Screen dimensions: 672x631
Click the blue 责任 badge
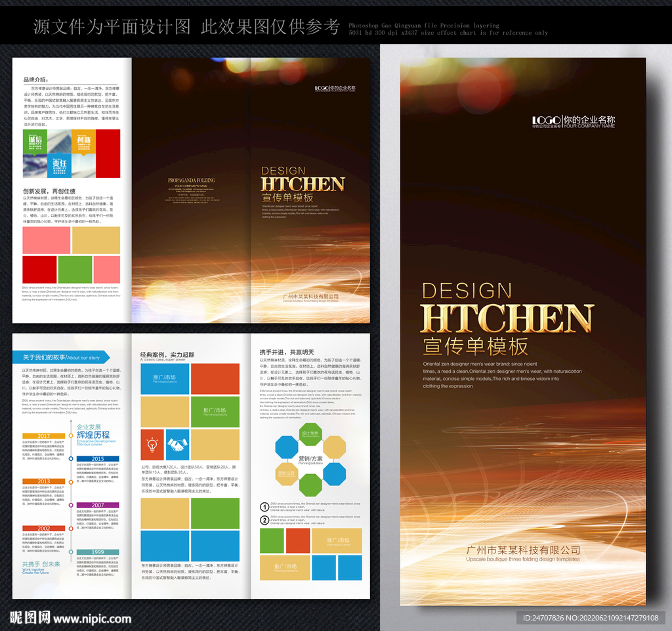[59, 165]
